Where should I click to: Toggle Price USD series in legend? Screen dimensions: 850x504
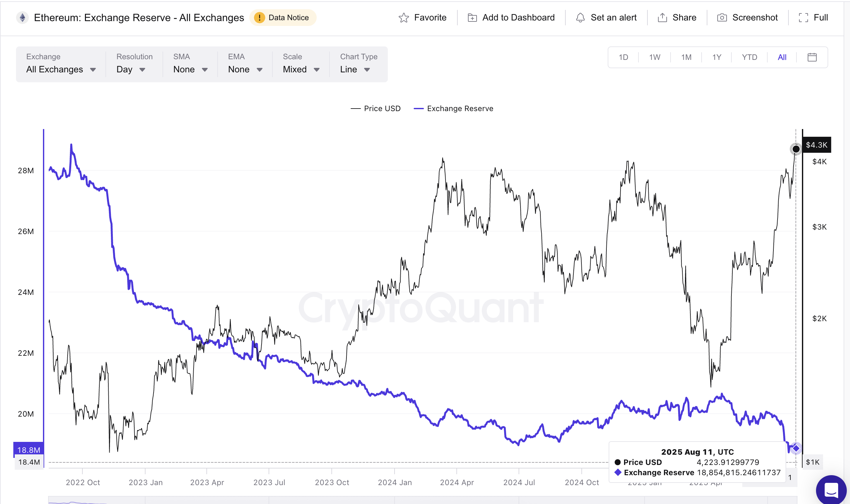coord(375,108)
